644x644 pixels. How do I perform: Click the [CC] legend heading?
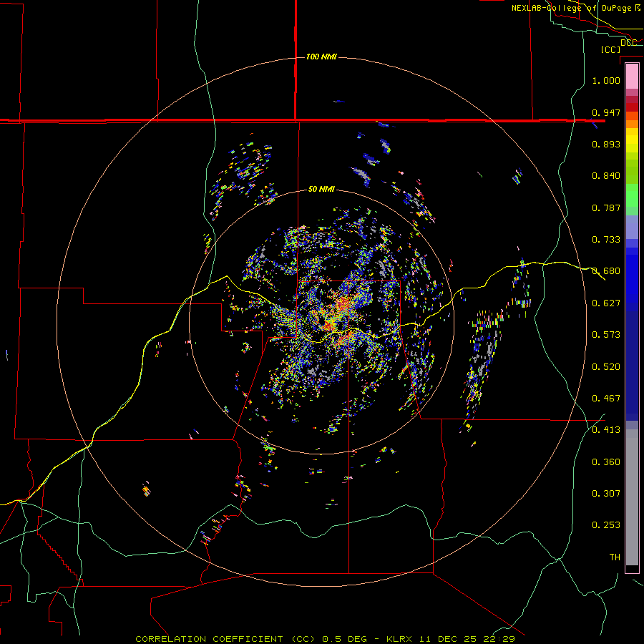[610, 49]
